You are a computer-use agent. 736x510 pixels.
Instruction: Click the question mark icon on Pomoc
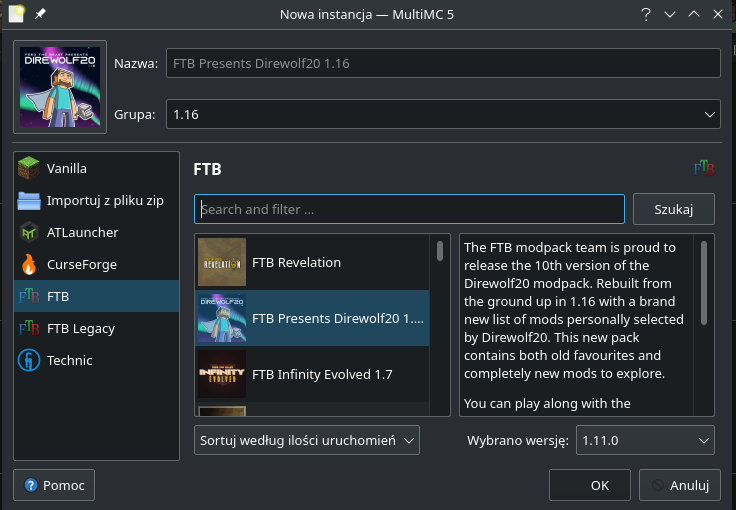point(31,485)
